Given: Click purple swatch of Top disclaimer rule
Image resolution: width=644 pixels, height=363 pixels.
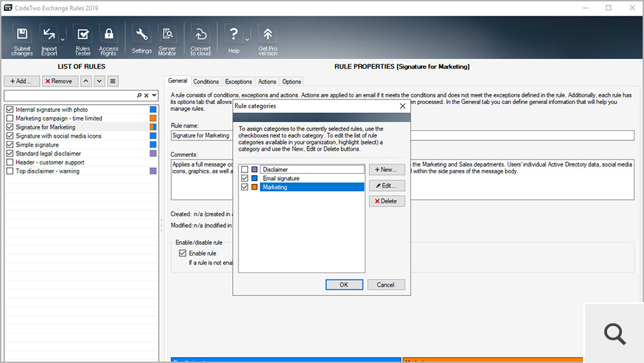Looking at the screenshot, I should pyautogui.click(x=153, y=171).
